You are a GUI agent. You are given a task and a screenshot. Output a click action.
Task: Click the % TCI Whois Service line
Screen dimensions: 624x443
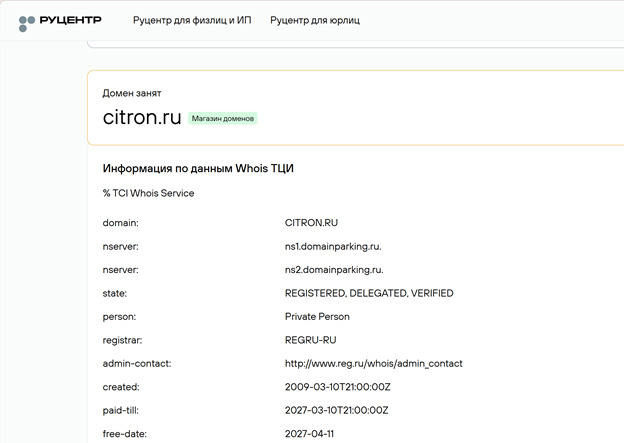click(148, 193)
